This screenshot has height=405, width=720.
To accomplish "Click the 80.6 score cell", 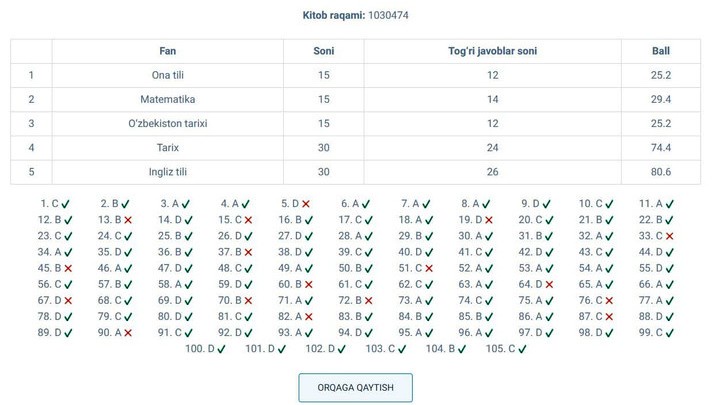I will (x=661, y=172).
